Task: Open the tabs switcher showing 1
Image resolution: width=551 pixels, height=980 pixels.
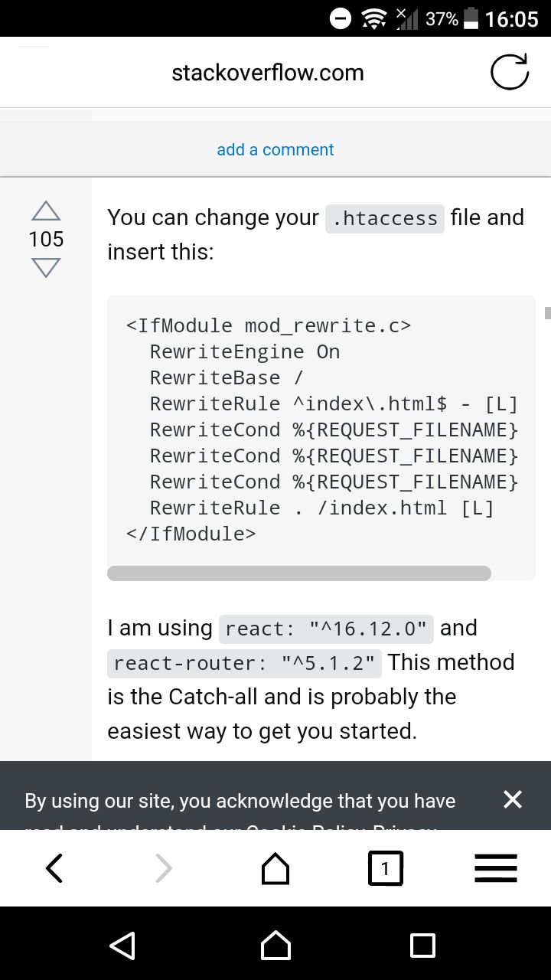Action: 385,868
